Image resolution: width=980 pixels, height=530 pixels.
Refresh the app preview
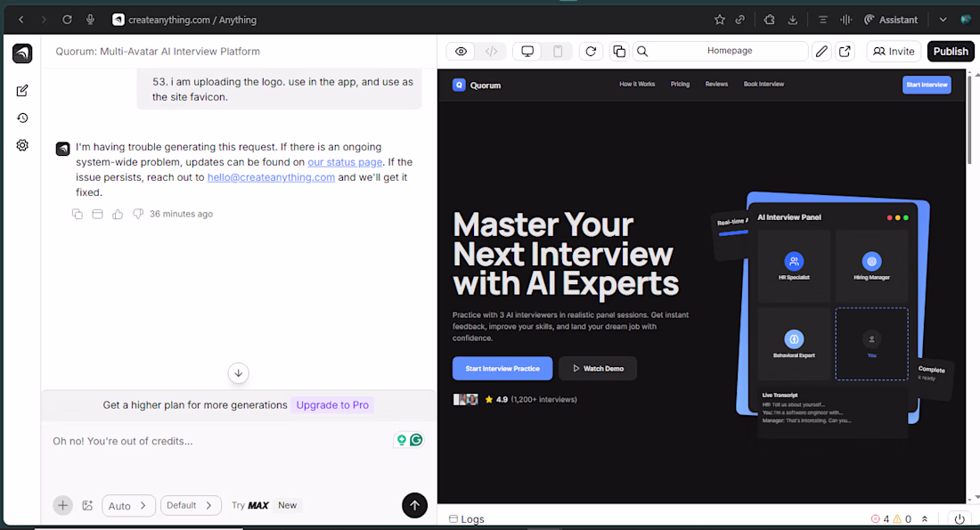click(x=591, y=52)
